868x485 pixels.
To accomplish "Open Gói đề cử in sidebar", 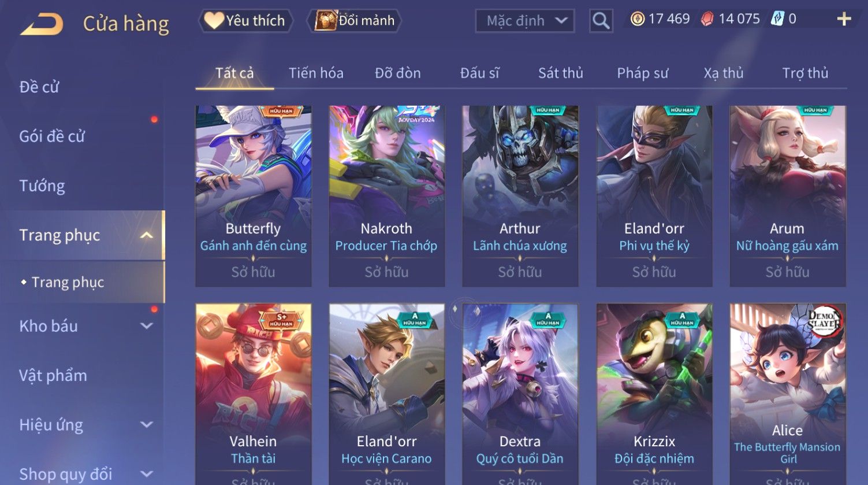I will 52,136.
